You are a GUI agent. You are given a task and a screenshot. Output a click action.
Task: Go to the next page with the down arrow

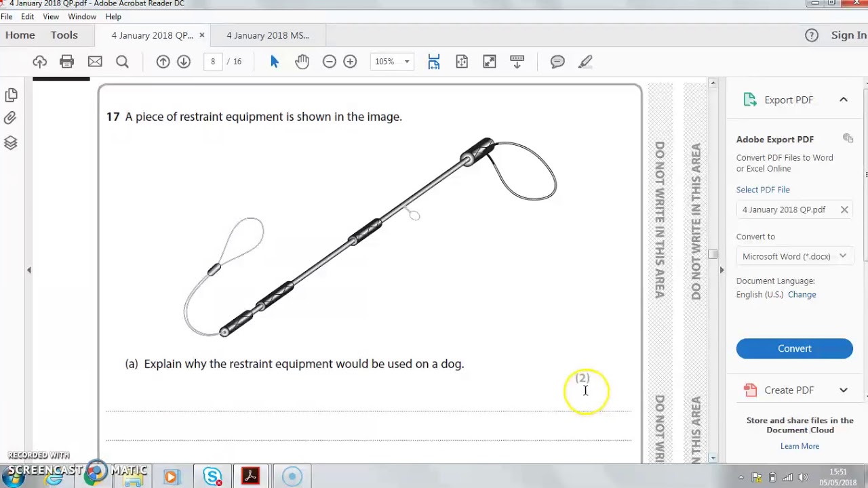pos(184,62)
